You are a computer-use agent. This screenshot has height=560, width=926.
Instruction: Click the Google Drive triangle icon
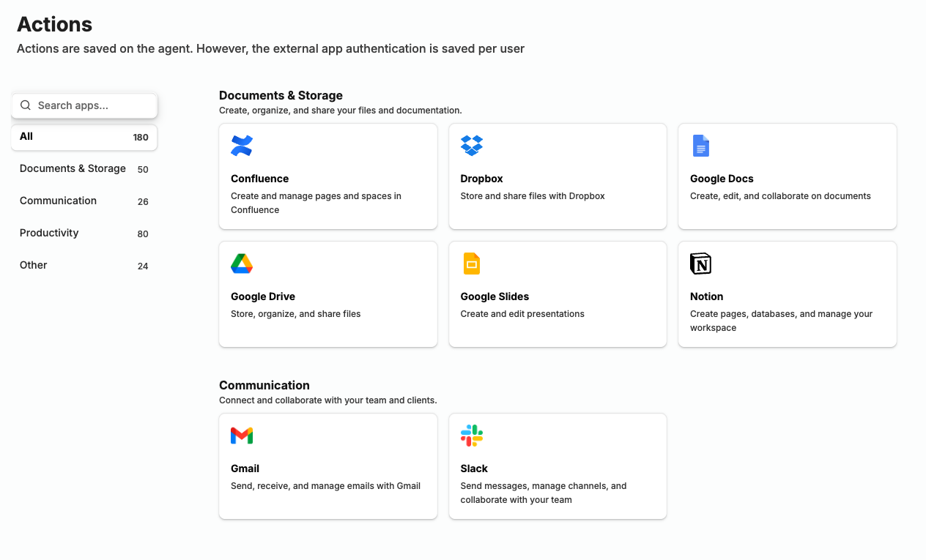pos(242,264)
